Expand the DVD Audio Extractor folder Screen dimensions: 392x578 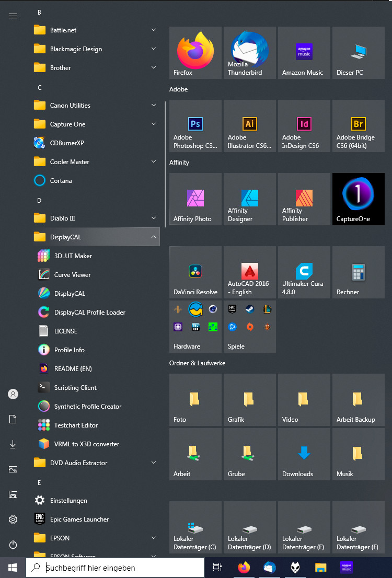(x=97, y=463)
